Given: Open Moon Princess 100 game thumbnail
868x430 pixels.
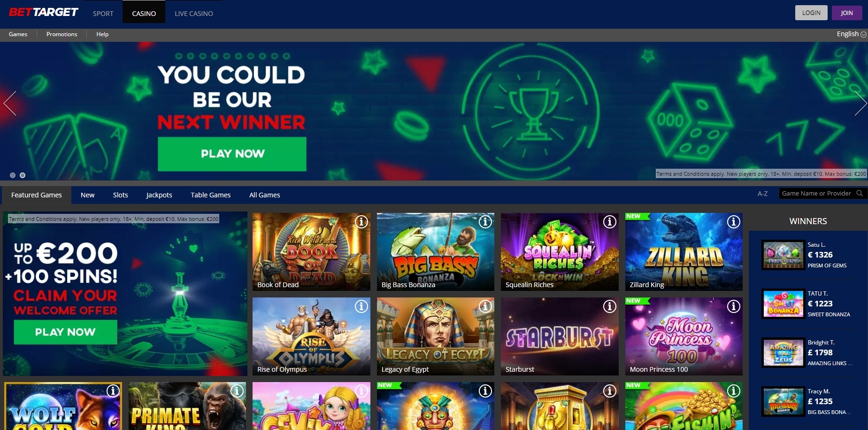Looking at the screenshot, I should pos(684,336).
